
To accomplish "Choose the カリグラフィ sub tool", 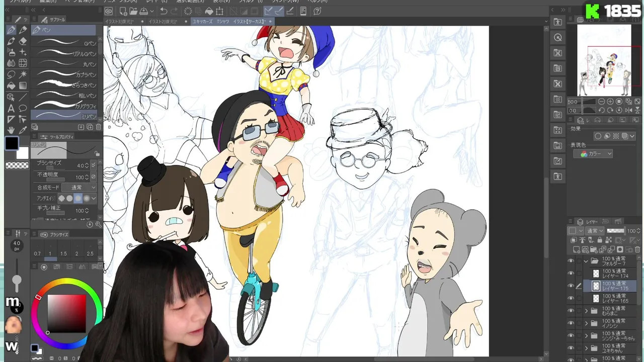I will pos(64,106).
